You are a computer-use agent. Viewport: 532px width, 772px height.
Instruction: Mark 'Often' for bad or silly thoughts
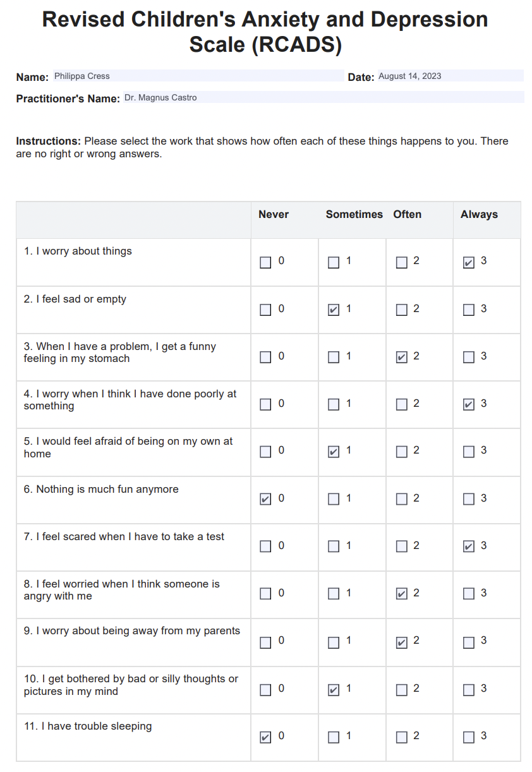(401, 690)
